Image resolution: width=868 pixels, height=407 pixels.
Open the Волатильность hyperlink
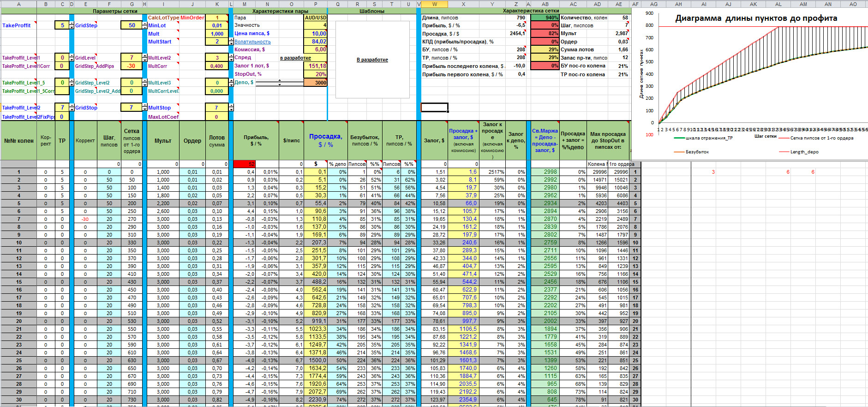tap(253, 42)
